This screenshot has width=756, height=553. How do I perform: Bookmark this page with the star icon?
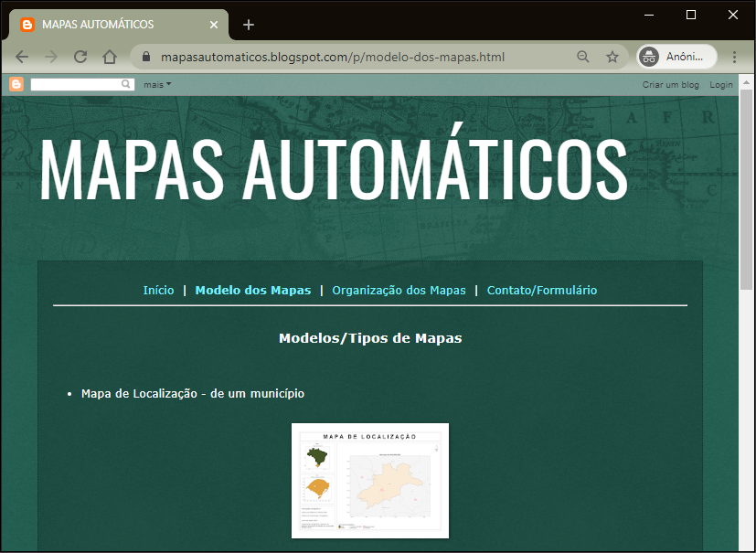pyautogui.click(x=612, y=57)
